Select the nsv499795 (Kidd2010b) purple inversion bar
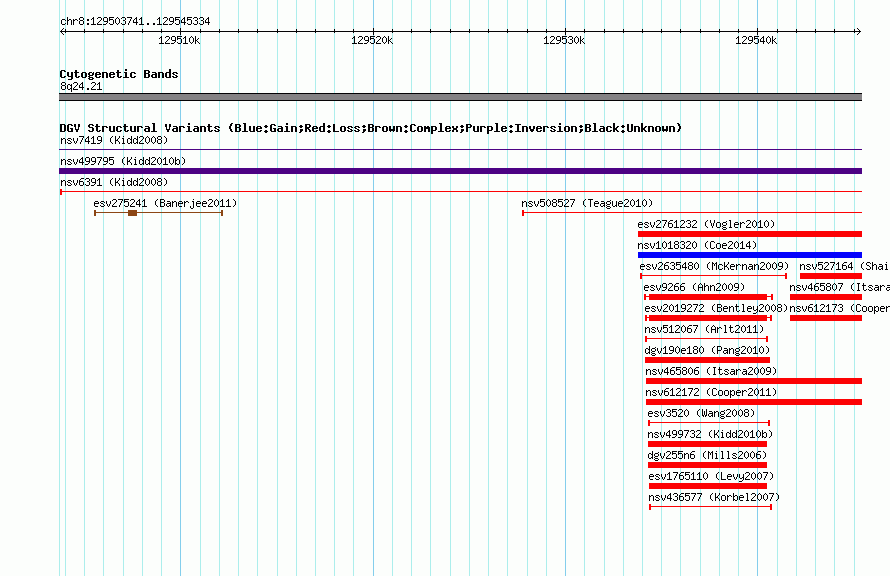 (x=460, y=171)
